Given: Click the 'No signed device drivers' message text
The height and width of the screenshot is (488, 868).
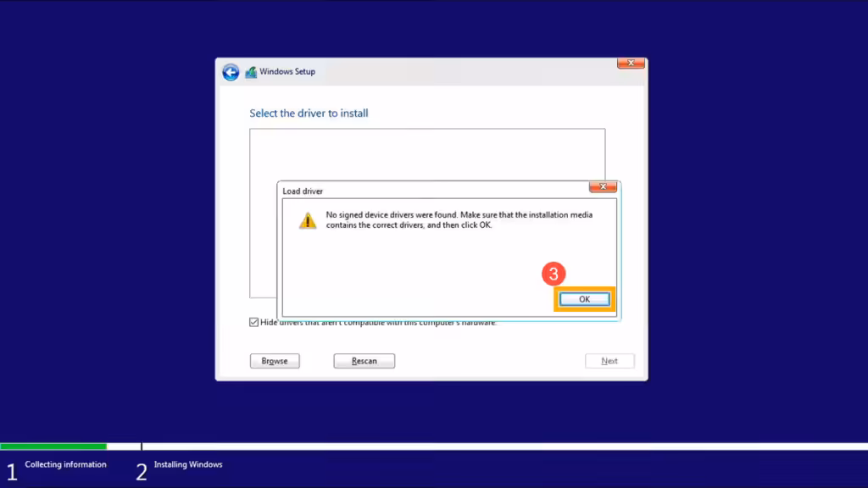Looking at the screenshot, I should pos(459,219).
